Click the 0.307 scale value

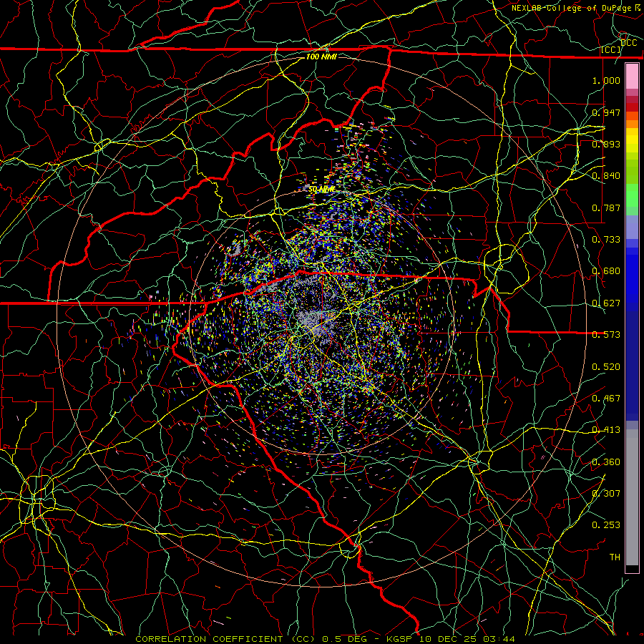tap(606, 493)
